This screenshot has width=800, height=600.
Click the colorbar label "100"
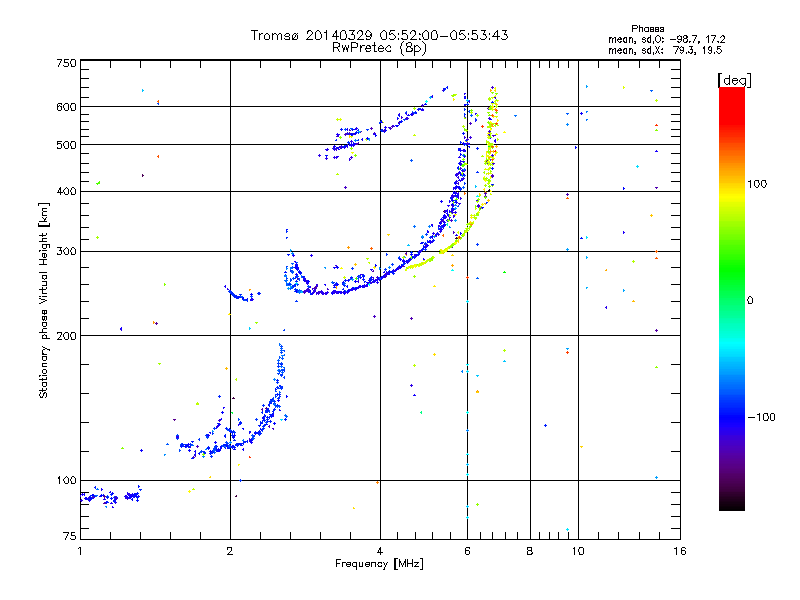coord(757,184)
